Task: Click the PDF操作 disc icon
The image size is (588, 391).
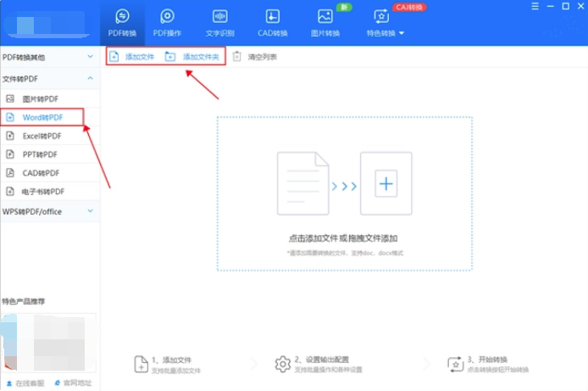Action: (x=167, y=16)
